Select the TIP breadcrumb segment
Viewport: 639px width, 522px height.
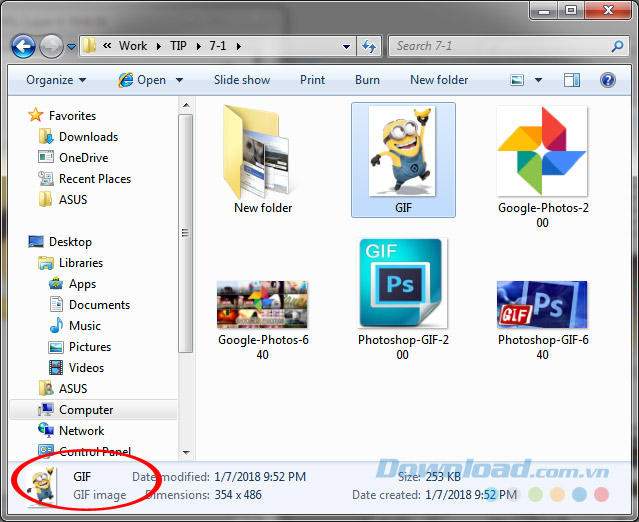pos(178,46)
